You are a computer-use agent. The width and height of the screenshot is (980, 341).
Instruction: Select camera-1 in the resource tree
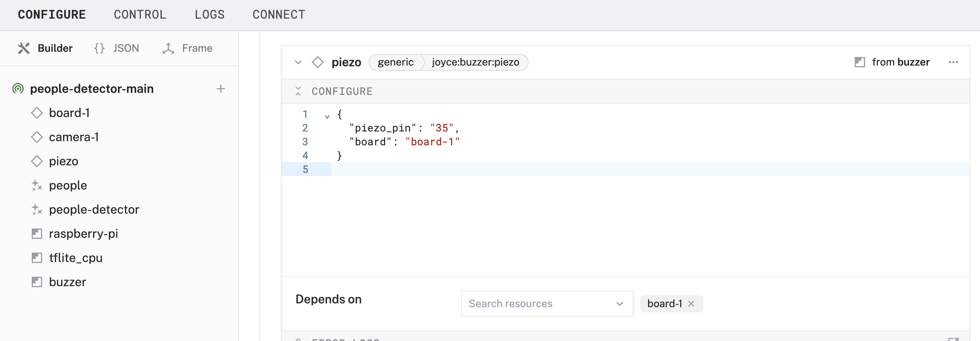pos(74,137)
